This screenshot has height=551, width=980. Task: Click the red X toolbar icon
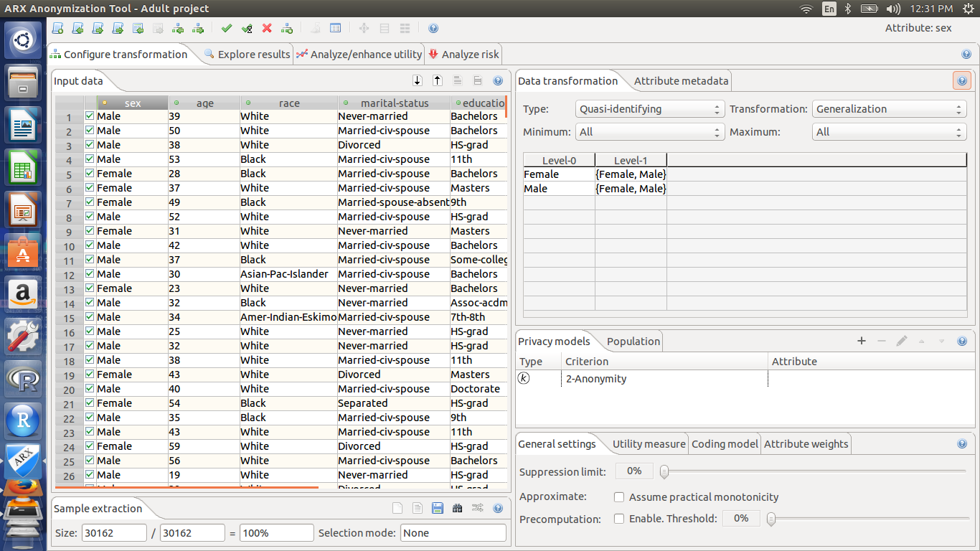(x=267, y=28)
